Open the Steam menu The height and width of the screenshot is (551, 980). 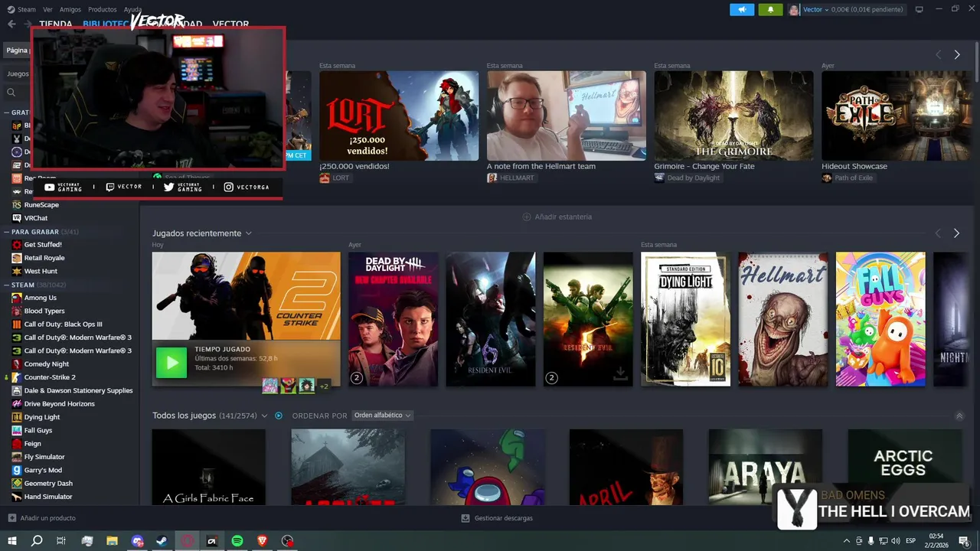[26, 9]
